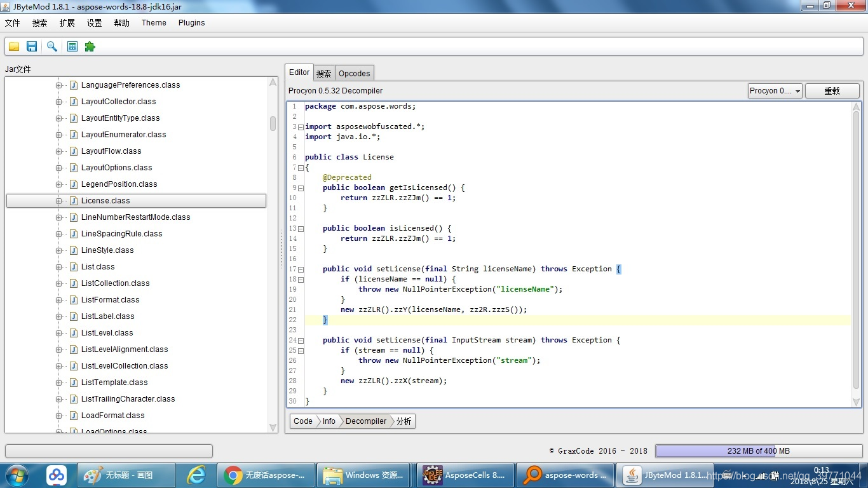Open the Theme menu
The width and height of the screenshot is (868, 488).
(154, 23)
